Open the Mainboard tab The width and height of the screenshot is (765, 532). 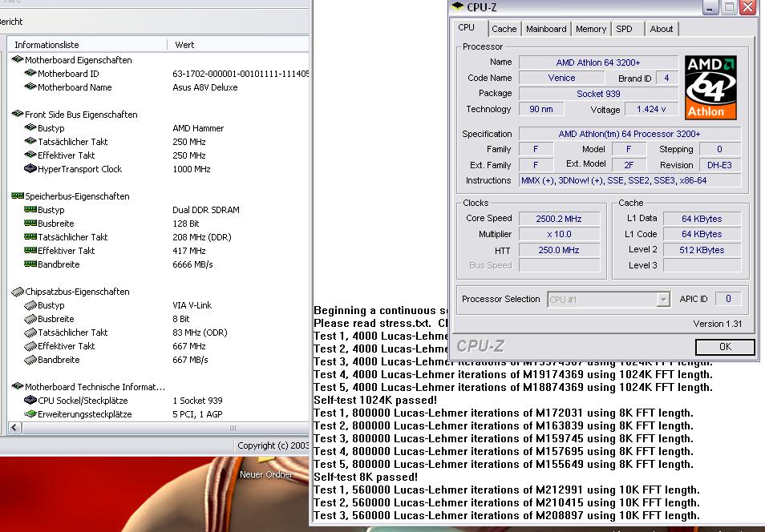click(x=546, y=29)
